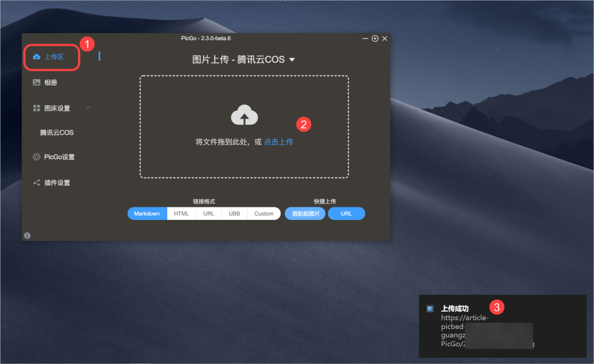Click the cloud upload icon beside 上传区
594x364 pixels.
(36, 57)
